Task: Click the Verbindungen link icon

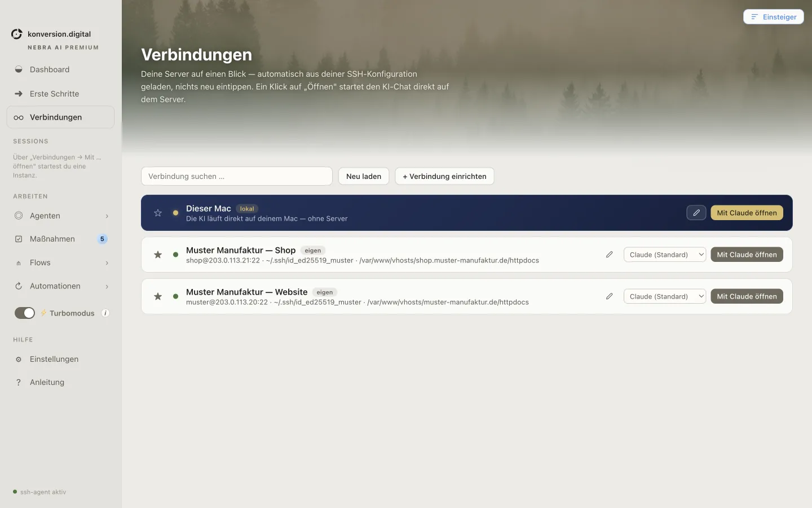Action: coord(19,117)
